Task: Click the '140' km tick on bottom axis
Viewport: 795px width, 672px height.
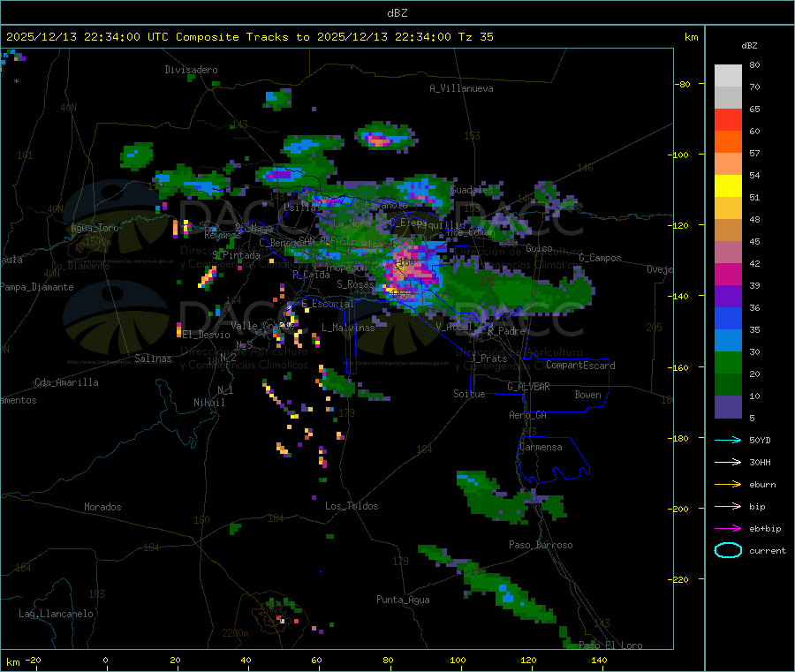Action: pos(599,661)
